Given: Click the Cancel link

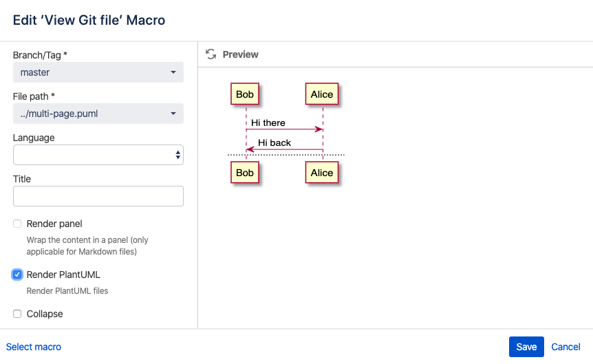Looking at the screenshot, I should (x=566, y=347).
